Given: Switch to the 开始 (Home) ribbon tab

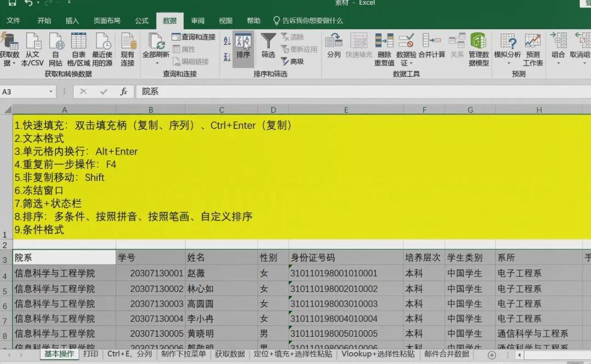Looking at the screenshot, I should click(43, 20).
